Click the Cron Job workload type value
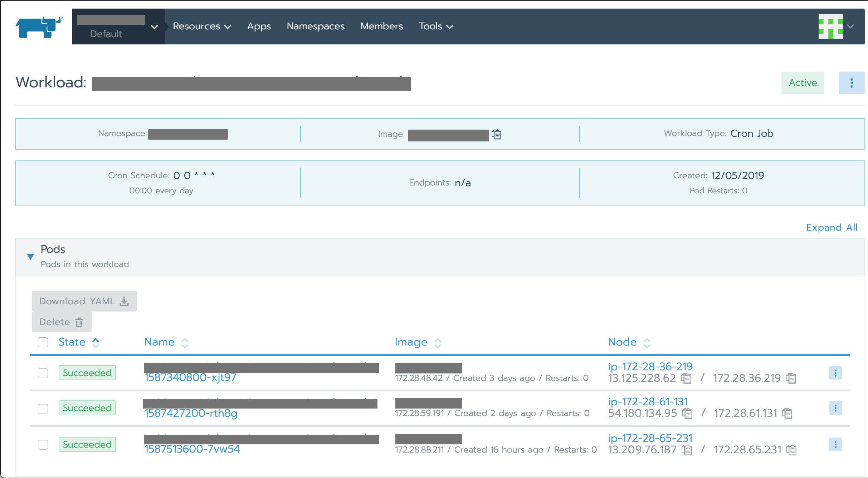Screen dimensions: 868x478 click(752, 133)
